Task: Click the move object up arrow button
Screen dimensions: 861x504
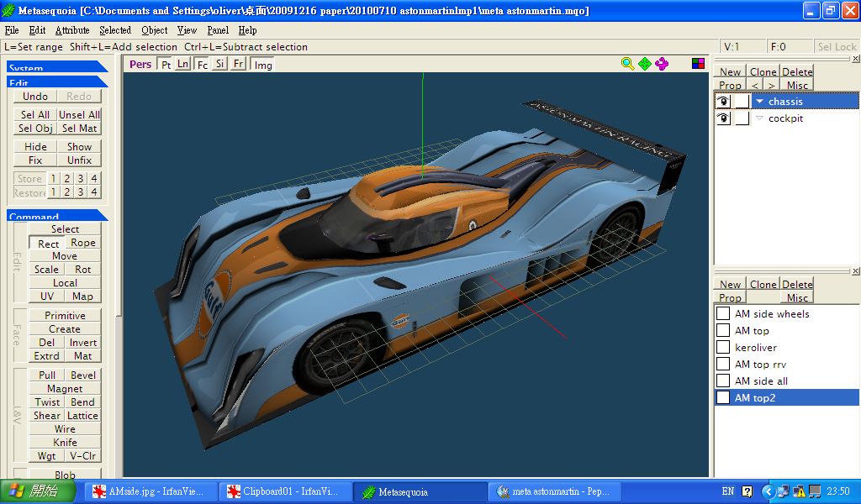Action: (755, 86)
